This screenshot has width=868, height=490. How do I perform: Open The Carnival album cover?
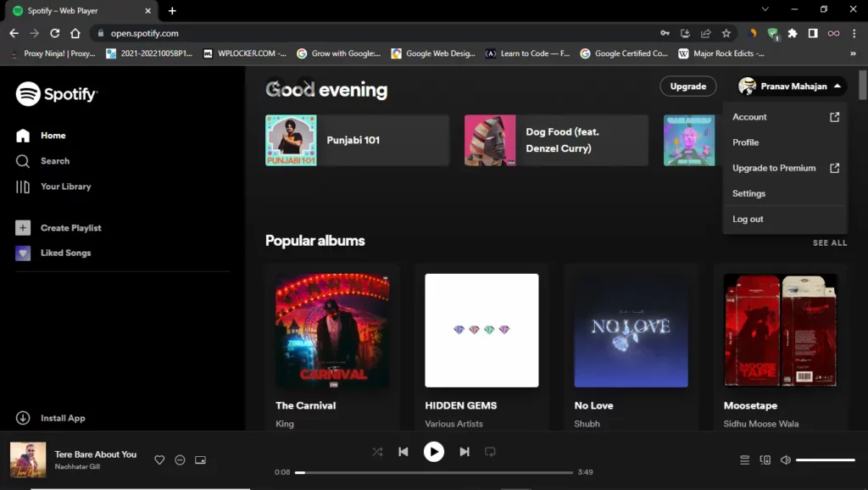[332, 331]
